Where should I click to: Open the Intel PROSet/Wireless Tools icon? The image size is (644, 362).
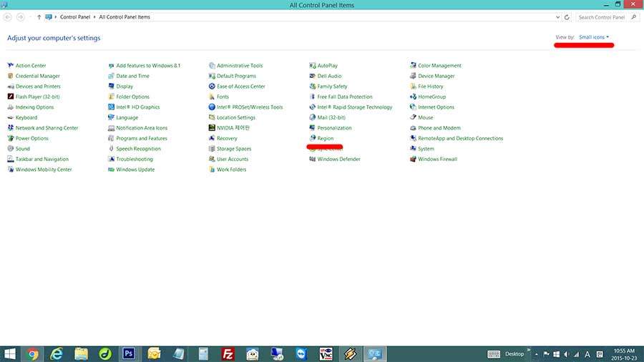[x=212, y=107]
